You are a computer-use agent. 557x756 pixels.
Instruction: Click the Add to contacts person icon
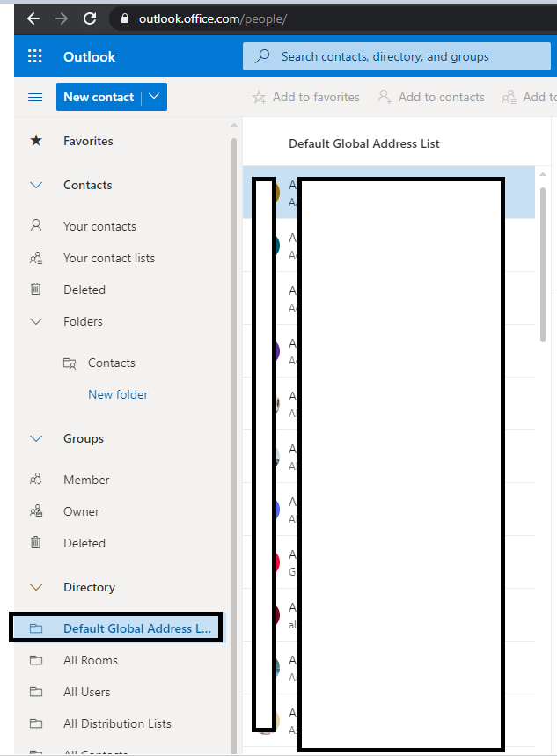[x=385, y=97]
